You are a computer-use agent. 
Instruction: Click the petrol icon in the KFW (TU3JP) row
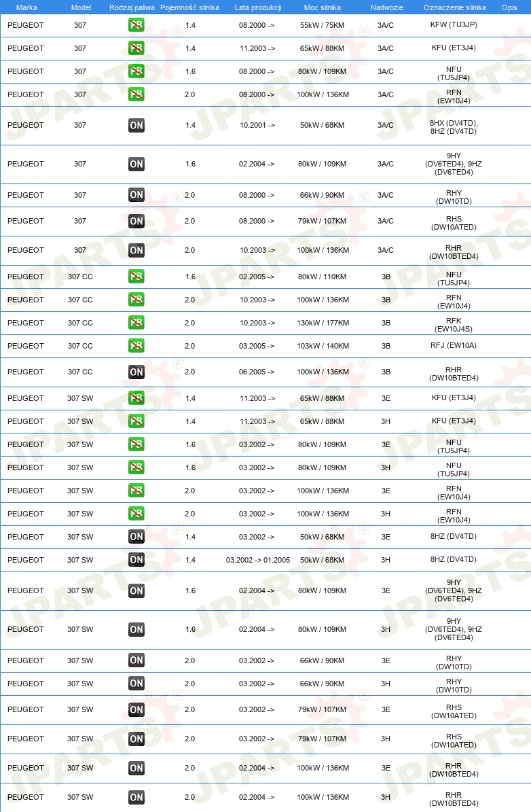[x=136, y=25]
